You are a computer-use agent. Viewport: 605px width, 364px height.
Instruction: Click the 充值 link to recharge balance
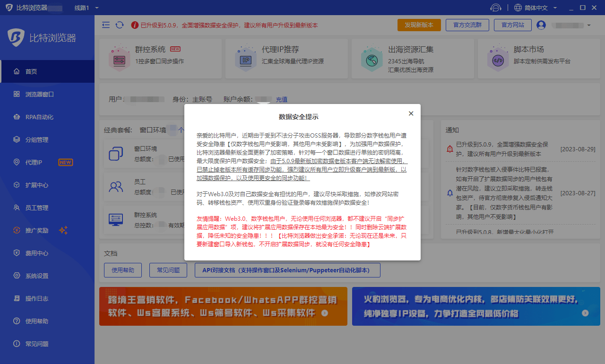pyautogui.click(x=281, y=99)
